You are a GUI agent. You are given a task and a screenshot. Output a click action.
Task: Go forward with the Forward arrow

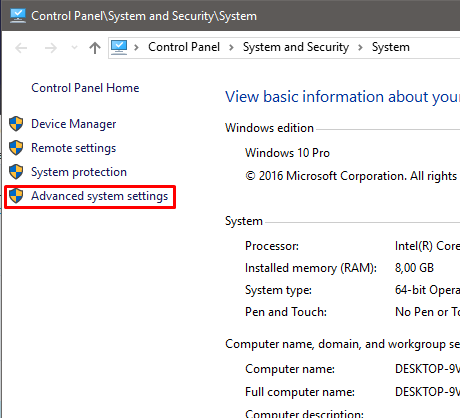coord(51,48)
